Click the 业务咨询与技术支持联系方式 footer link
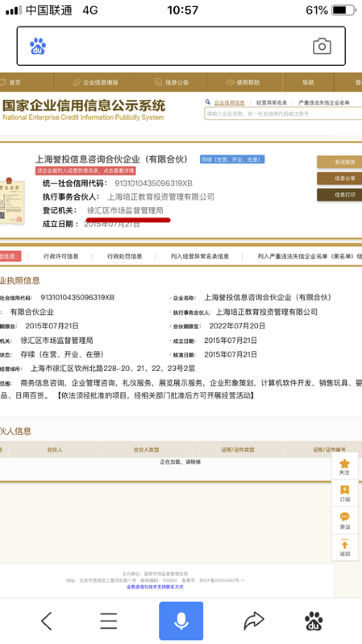The height and width of the screenshot is (644, 362). 155,587
